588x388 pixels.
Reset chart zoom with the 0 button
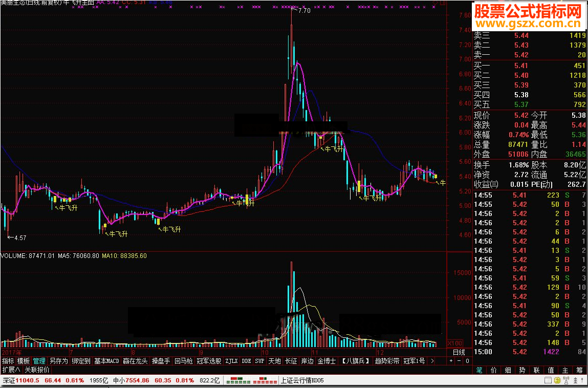(x=467, y=361)
